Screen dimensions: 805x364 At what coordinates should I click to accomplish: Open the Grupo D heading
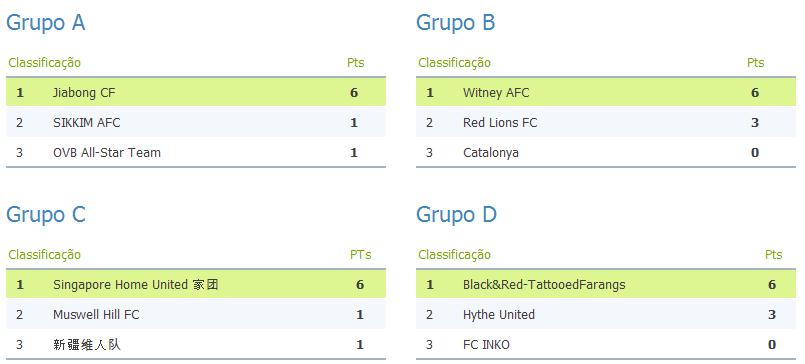click(x=456, y=215)
